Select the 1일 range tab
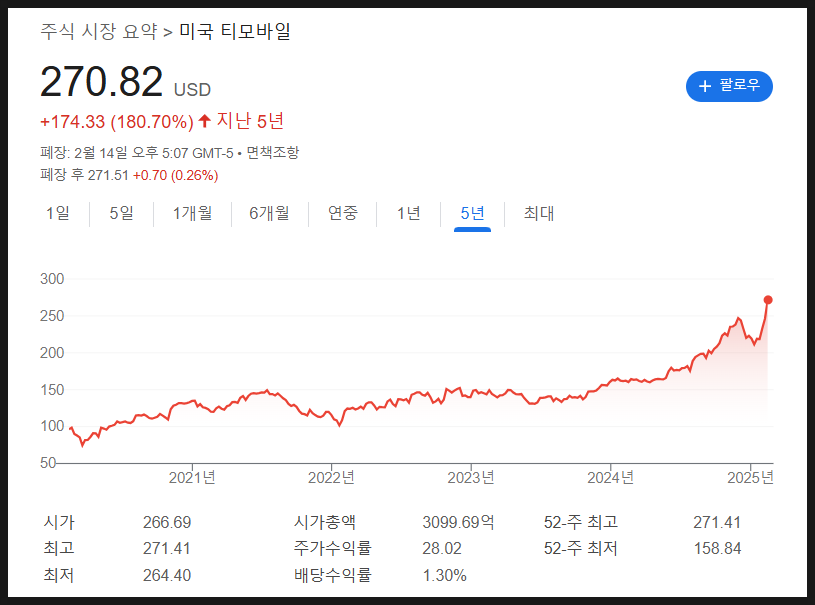Image resolution: width=815 pixels, height=605 pixels. pos(58,213)
